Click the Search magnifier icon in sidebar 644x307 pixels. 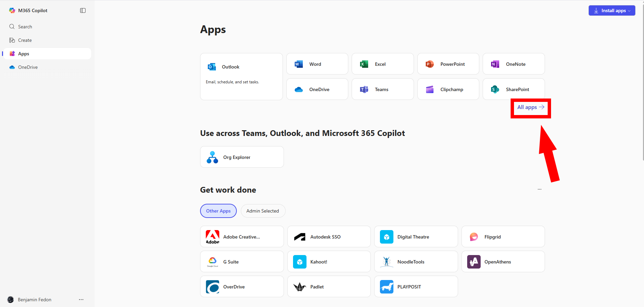12,27
